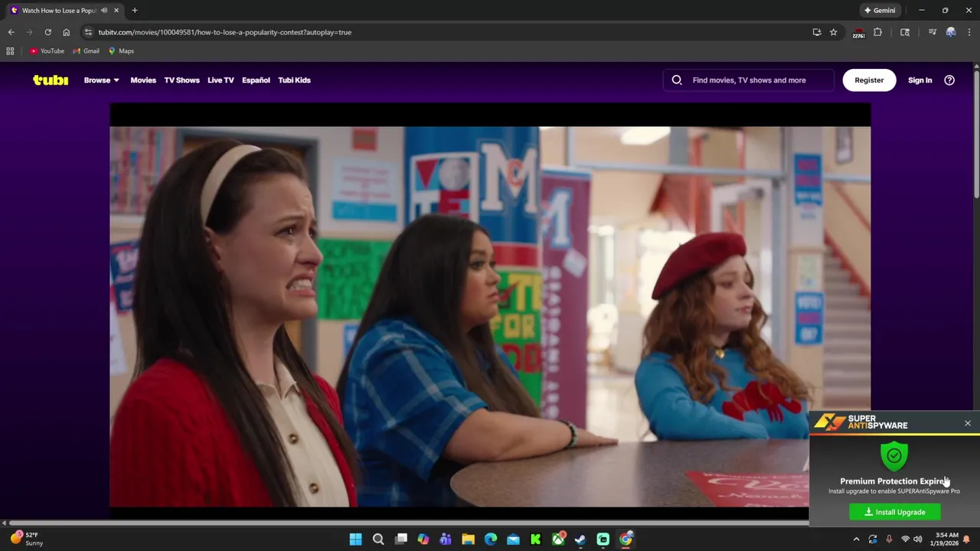
Task: Close the SUPERAntiSpyware popup
Action: [968, 423]
